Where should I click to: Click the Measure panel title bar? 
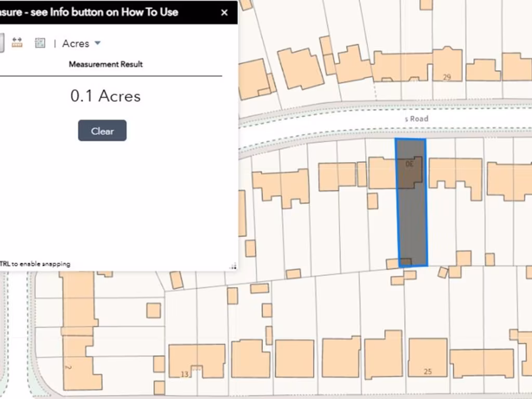point(104,12)
